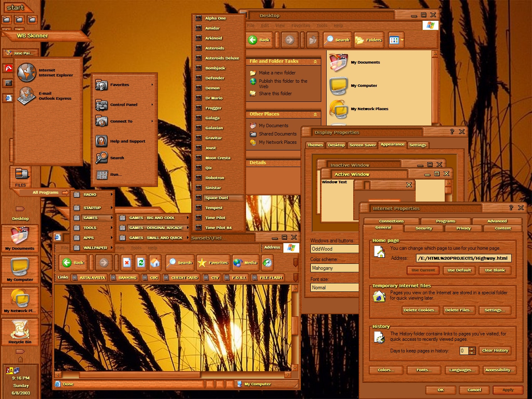Go Back in the browser window
The image size is (532, 399).
[x=74, y=263]
